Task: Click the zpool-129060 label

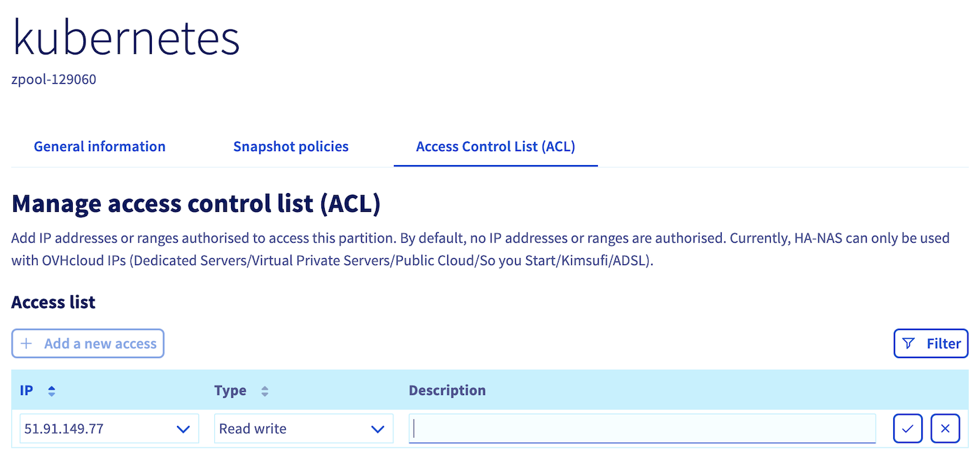Action: pyautogui.click(x=53, y=79)
